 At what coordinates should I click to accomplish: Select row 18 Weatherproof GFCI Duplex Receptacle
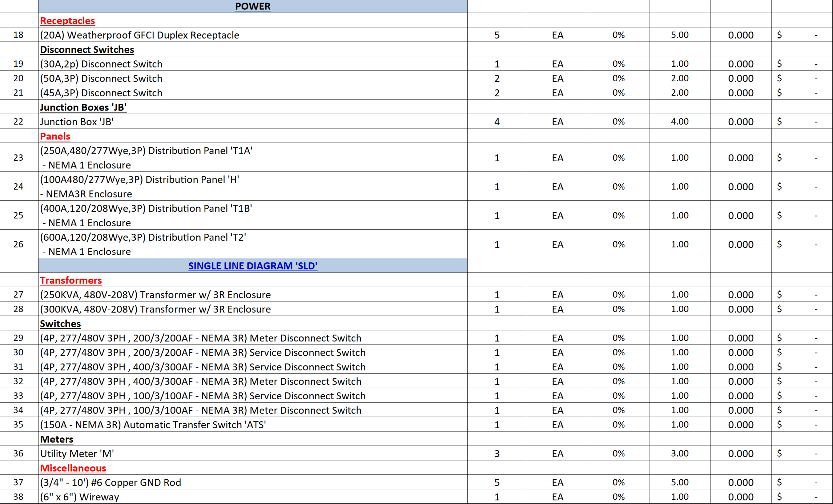(139, 35)
